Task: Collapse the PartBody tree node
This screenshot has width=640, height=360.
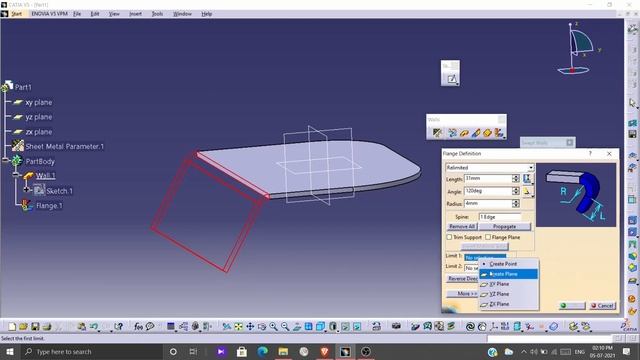Action: click(x=5, y=160)
